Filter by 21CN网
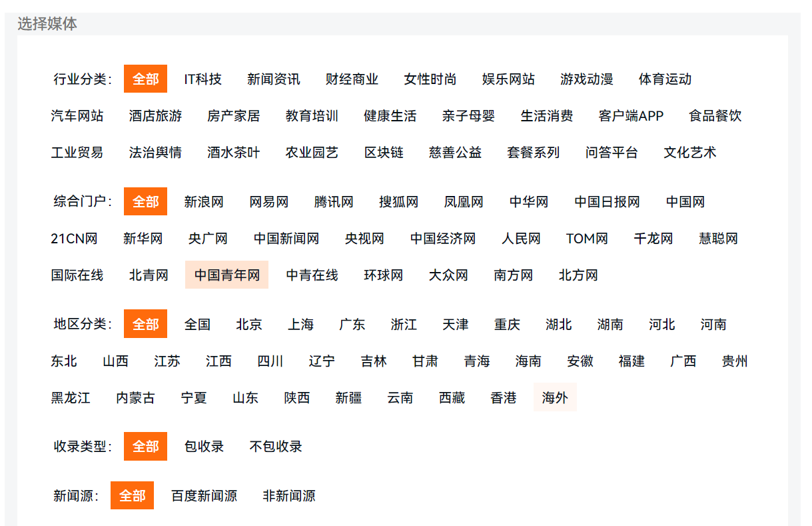Image resolution: width=812 pixels, height=526 pixels. (75, 238)
